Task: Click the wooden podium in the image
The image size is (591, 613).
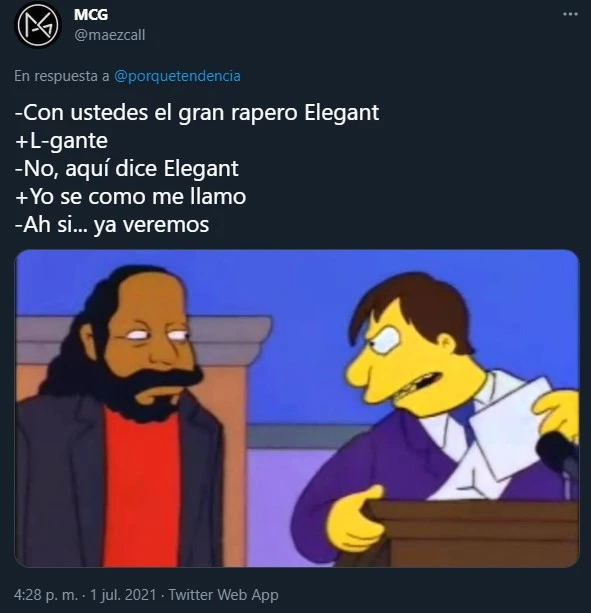Action: [469, 534]
